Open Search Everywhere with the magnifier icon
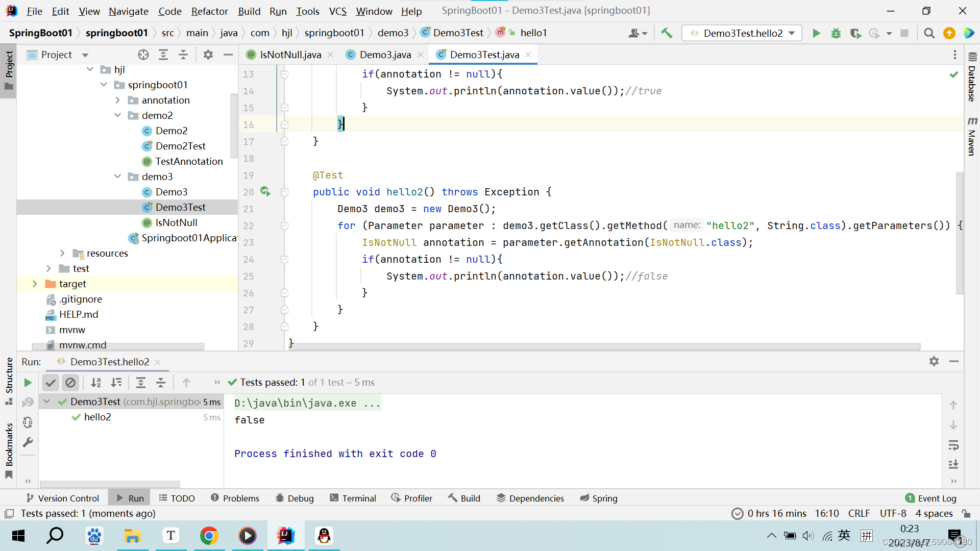The image size is (980, 551). tap(929, 33)
